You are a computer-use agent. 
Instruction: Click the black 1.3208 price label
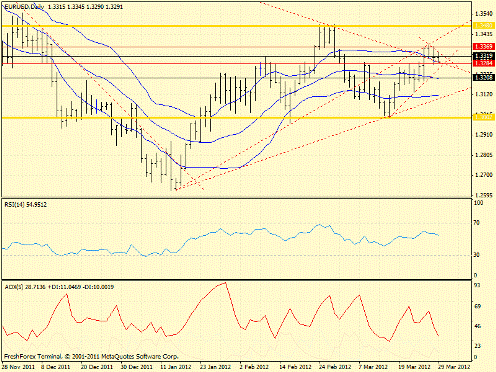coord(484,77)
